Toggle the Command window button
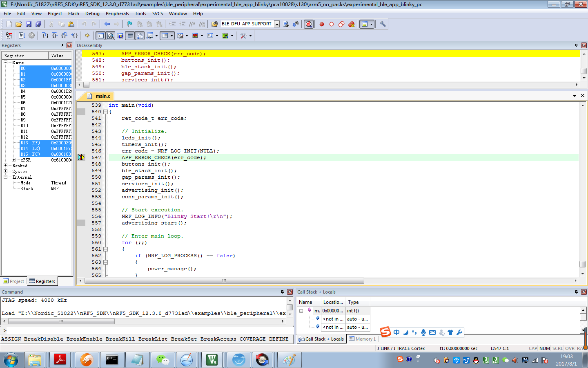 (100, 36)
